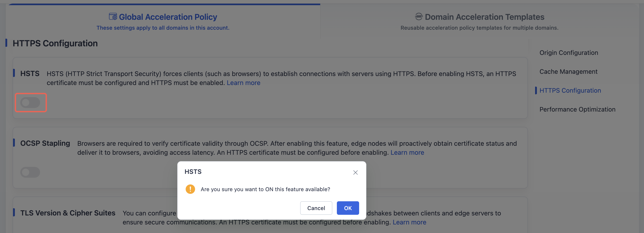Click the Global Acceleration Policy icon
This screenshot has width=644, height=233.
pos(113,16)
